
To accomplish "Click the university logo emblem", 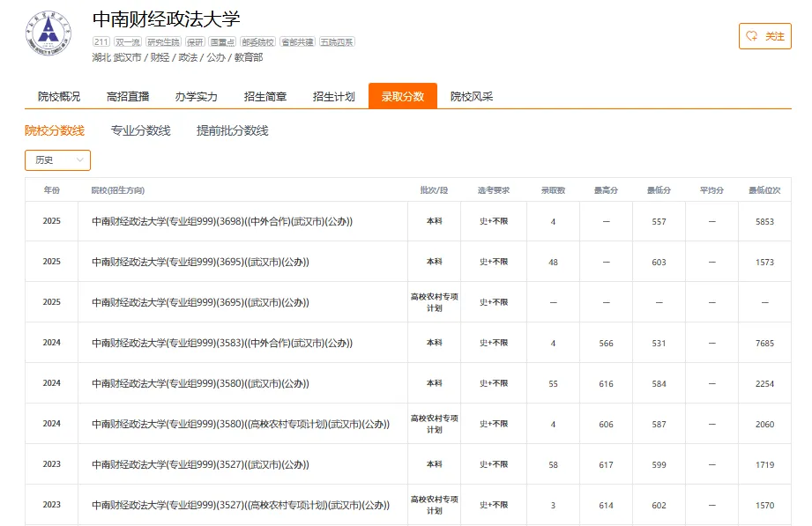I will click(48, 33).
